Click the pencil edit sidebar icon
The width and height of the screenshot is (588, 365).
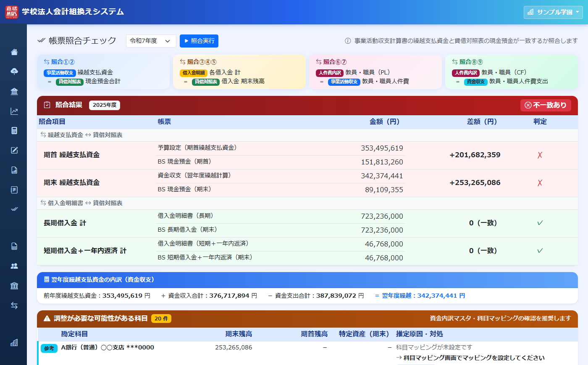(14, 151)
